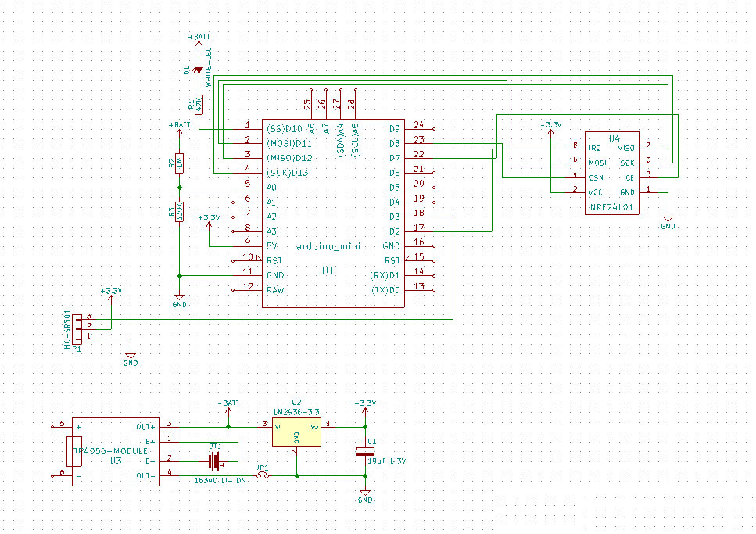Click the open end of Arduino pin 24
Screen dimensions: 756x534
(x=434, y=129)
